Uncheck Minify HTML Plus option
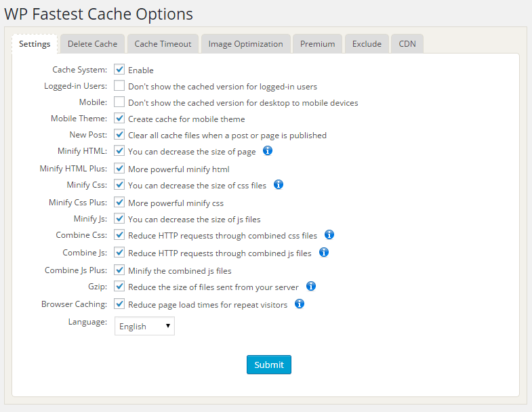This screenshot has height=412, width=532. 119,169
